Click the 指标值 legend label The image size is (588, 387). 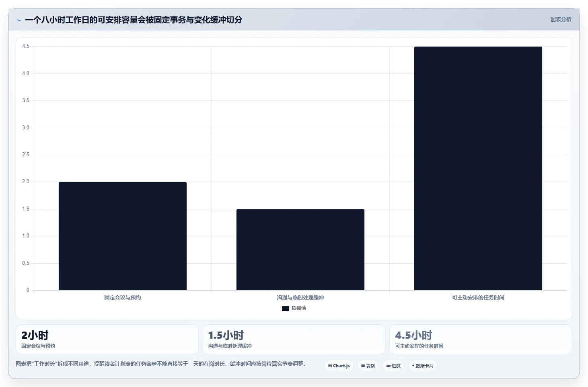click(x=299, y=308)
